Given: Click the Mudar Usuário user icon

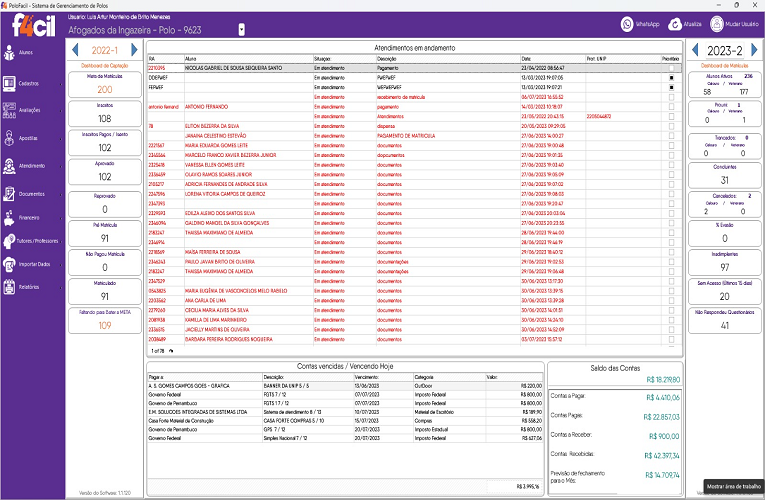Looking at the screenshot, I should [x=723, y=23].
